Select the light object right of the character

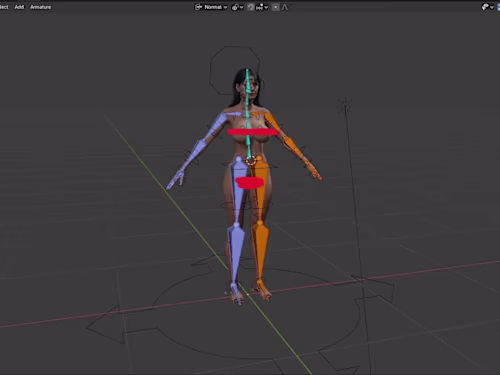pos(345,106)
